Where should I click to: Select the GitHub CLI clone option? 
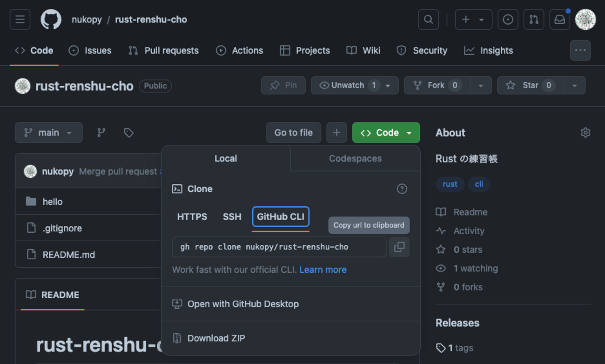(281, 216)
